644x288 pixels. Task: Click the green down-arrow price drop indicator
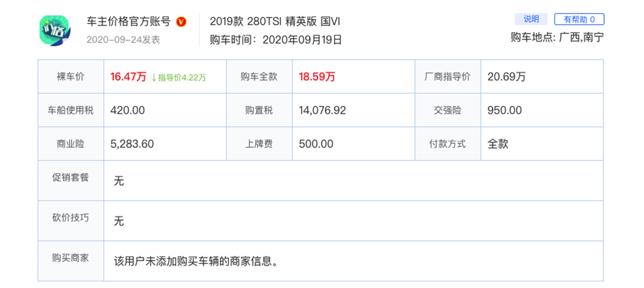point(154,77)
